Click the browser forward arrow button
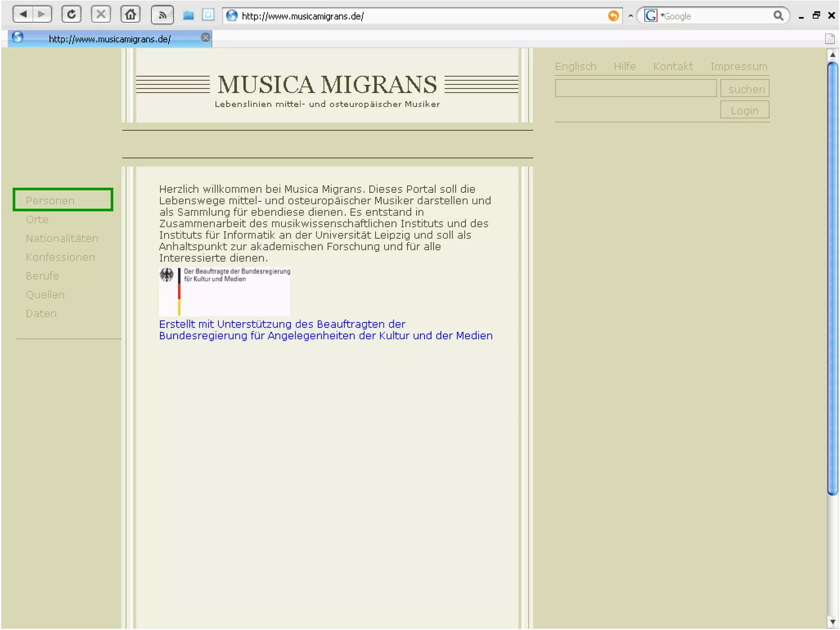This screenshot has width=840, height=630. point(42,15)
